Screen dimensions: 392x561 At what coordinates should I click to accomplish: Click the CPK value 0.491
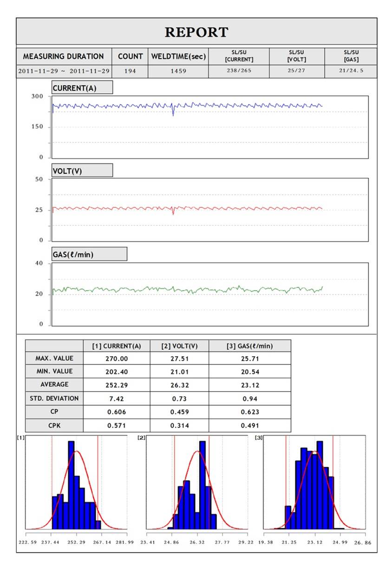click(x=250, y=425)
